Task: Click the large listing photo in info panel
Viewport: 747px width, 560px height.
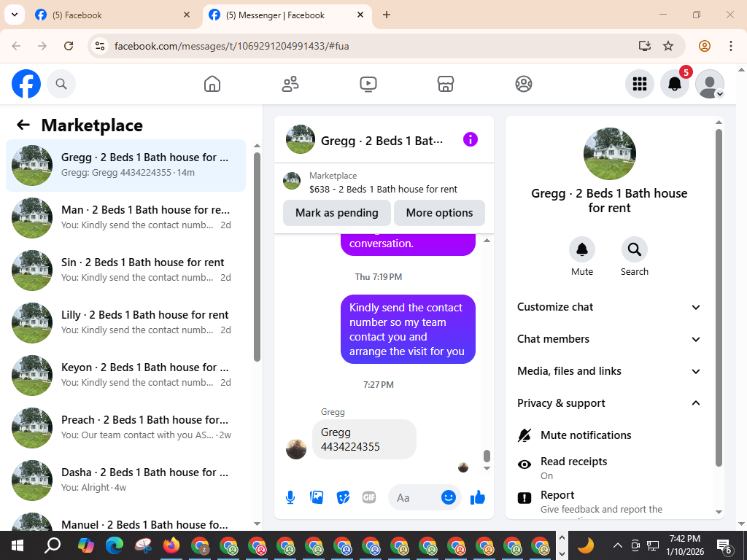Action: [x=609, y=153]
